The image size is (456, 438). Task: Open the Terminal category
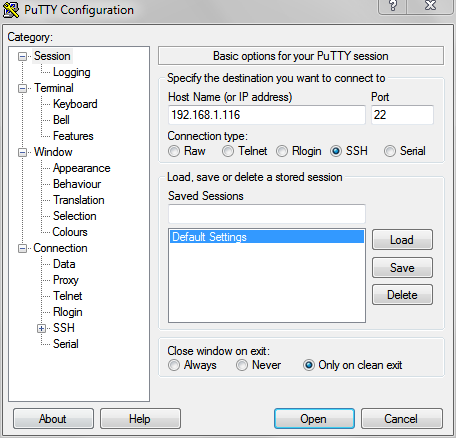point(54,88)
